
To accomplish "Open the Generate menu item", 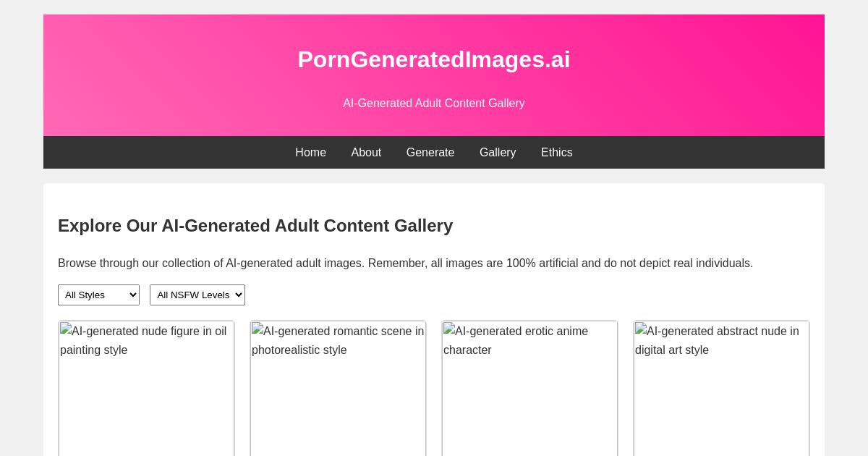I will (x=430, y=153).
